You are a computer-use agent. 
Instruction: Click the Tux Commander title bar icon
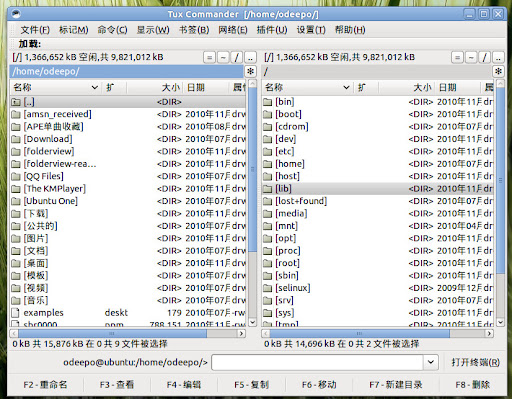(x=16, y=14)
